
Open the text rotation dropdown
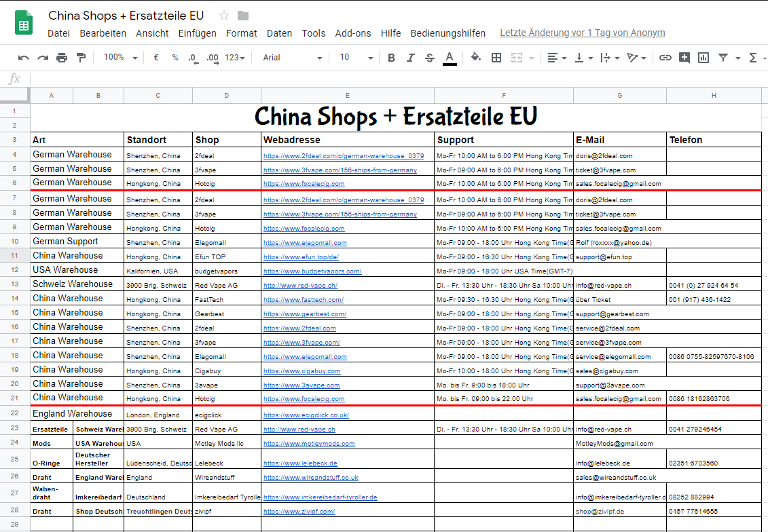coord(636,58)
